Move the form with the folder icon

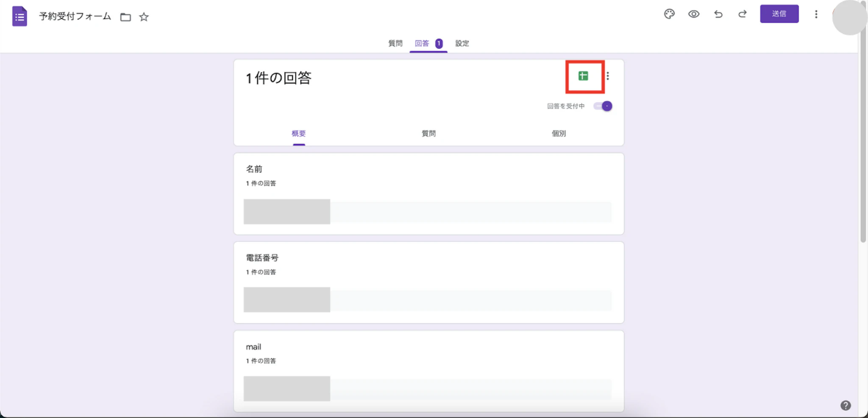point(125,17)
